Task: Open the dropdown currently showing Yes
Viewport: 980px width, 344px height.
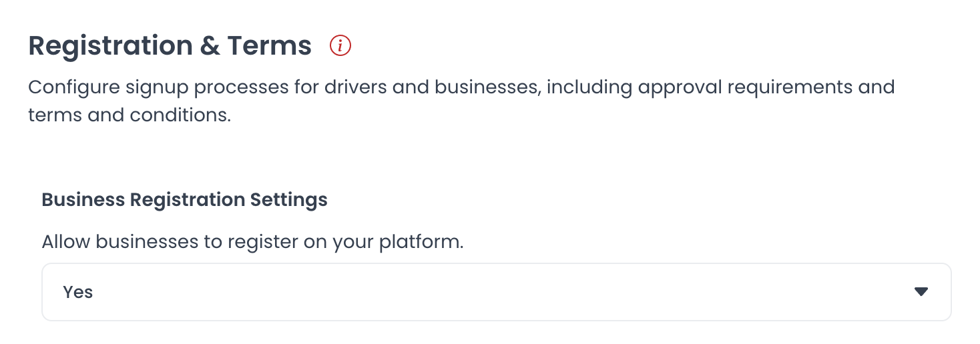Action: [496, 292]
